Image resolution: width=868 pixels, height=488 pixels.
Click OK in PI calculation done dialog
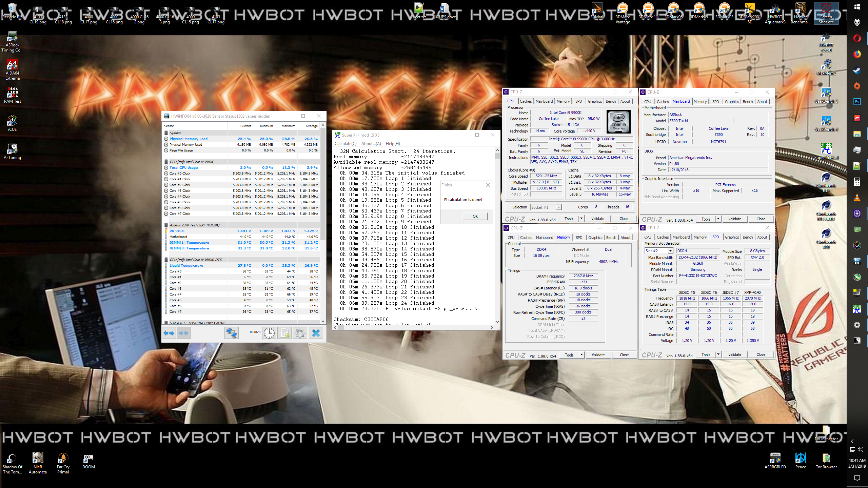coord(475,216)
